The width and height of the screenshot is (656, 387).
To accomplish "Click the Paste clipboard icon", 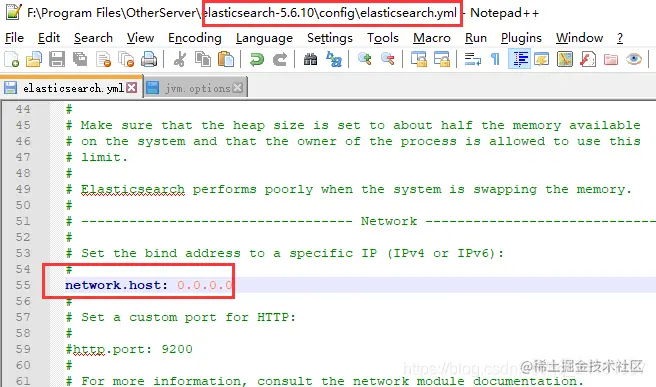I will [x=226, y=59].
